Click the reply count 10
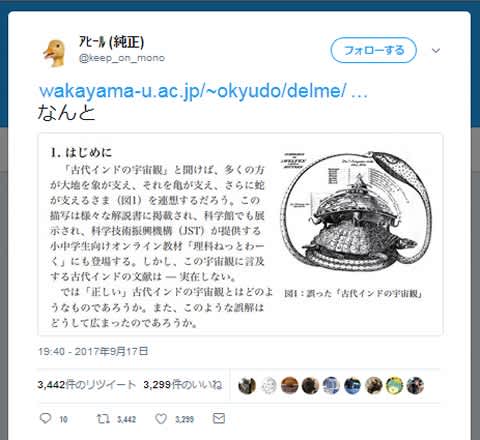480x440 pixels. 63,419
